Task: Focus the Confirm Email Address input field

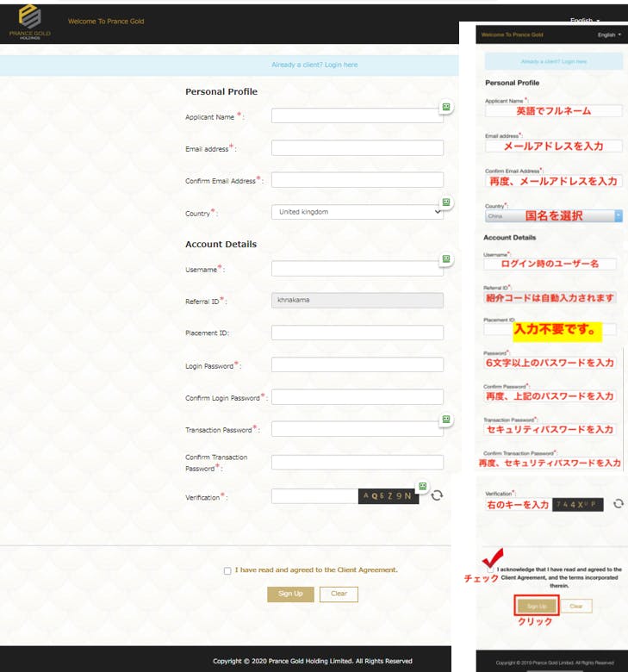Action: [358, 180]
